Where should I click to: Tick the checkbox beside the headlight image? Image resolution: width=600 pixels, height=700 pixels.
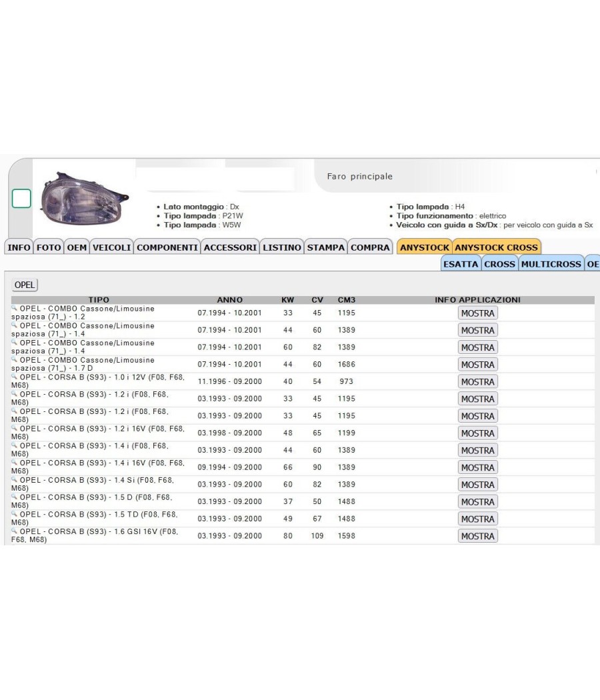21,198
